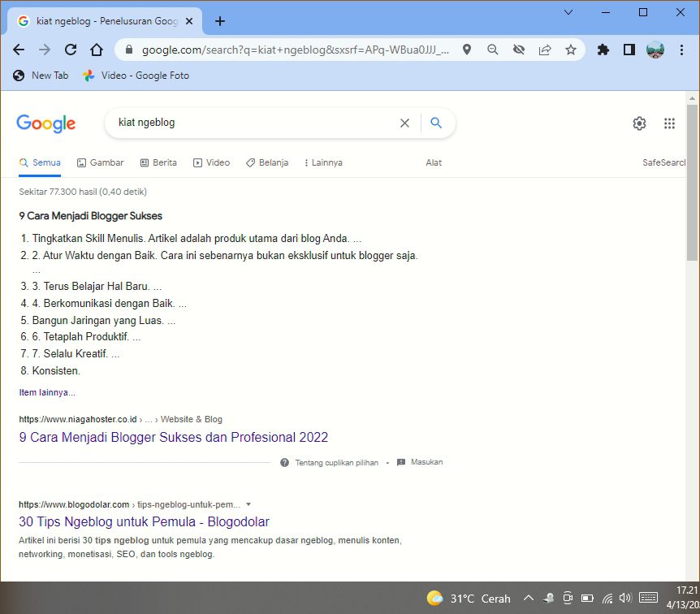Clear the search box text
Viewport: 700px width, 614px height.
[x=404, y=123]
